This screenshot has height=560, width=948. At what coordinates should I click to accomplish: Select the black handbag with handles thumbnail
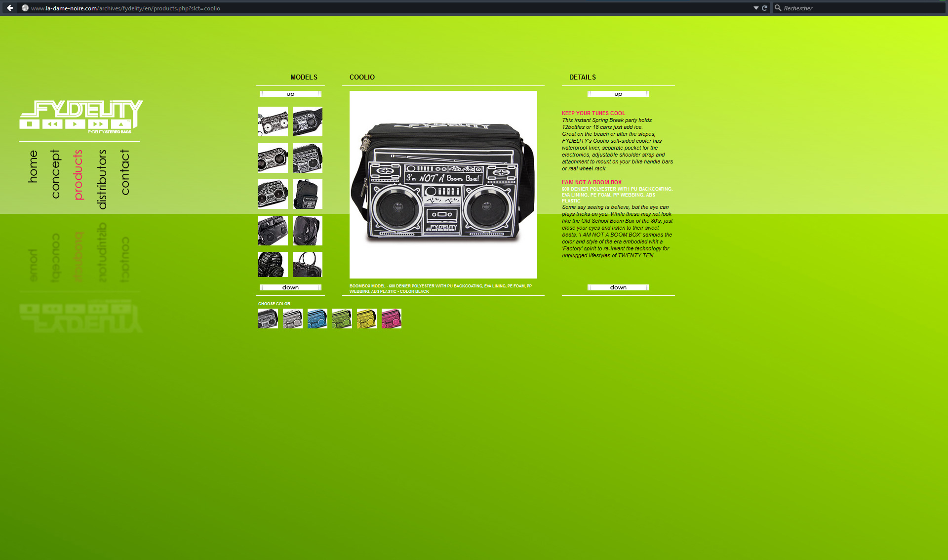point(308,265)
